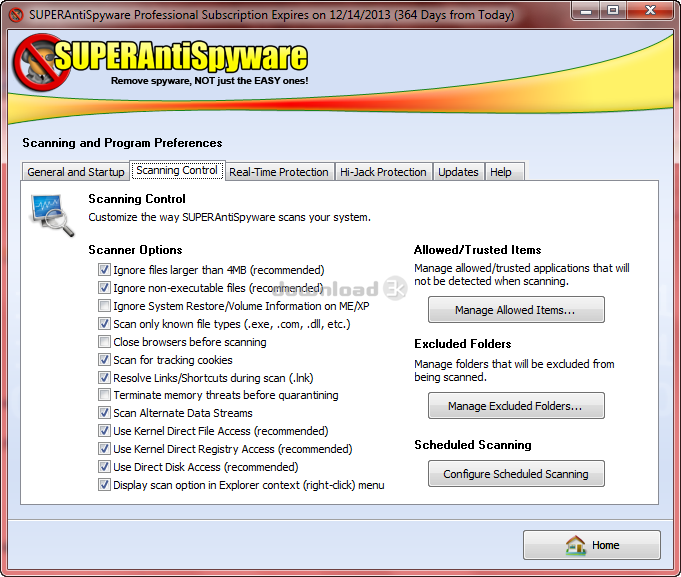681x577 pixels.
Task: Toggle Scan for tracking cookies
Action: click(104, 360)
